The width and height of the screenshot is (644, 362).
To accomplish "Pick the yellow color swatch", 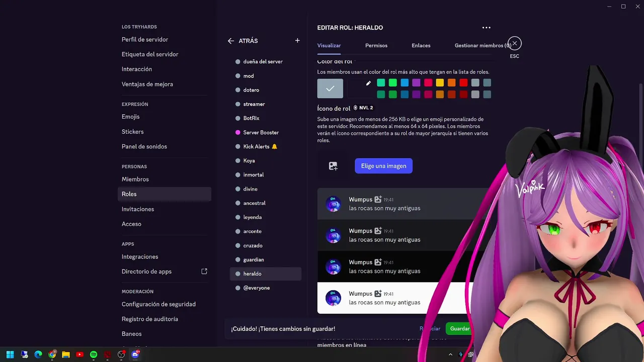I will [x=440, y=82].
